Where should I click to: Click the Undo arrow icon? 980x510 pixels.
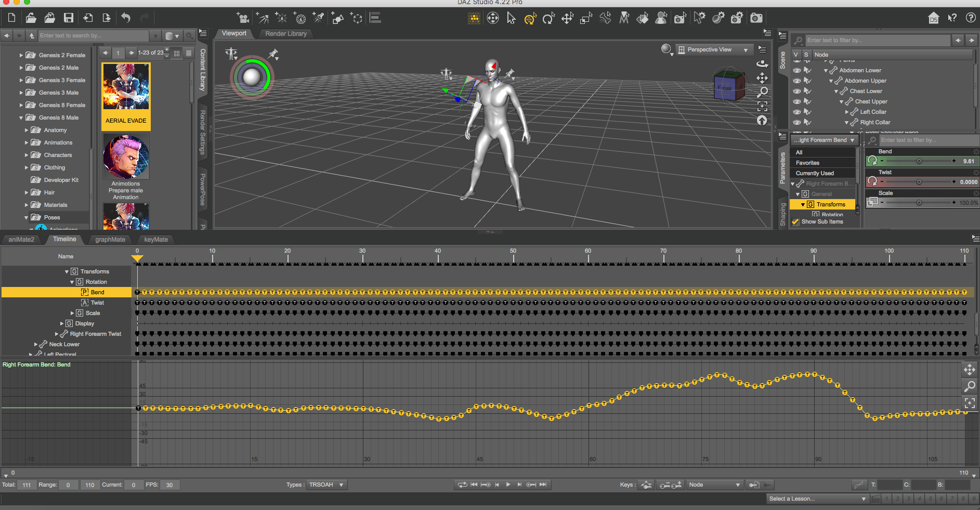[x=126, y=18]
